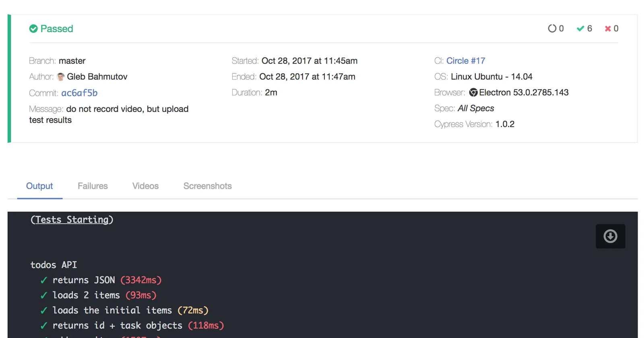This screenshot has height=338, width=644.
Task: Switch to the Output tab
Action: 39,186
